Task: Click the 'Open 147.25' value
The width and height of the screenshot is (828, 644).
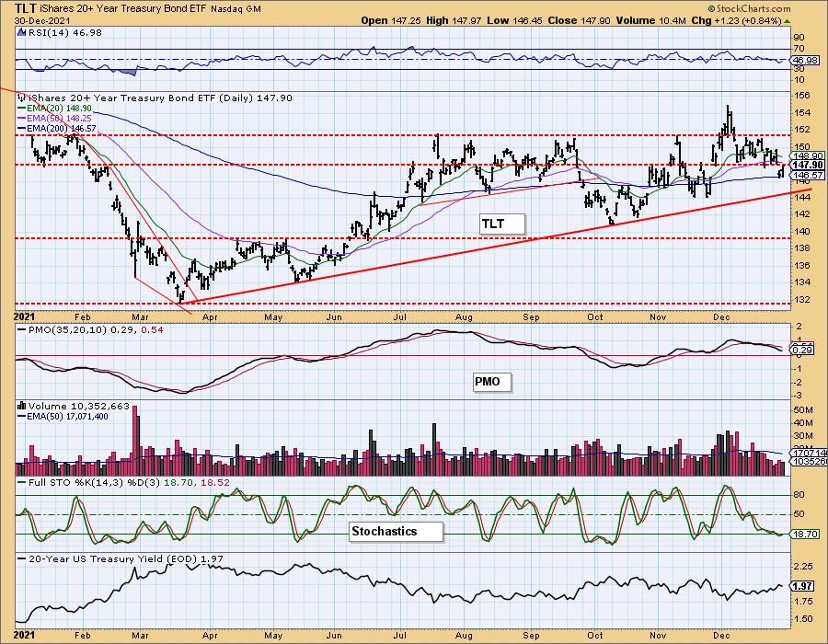Action: pyautogui.click(x=391, y=20)
